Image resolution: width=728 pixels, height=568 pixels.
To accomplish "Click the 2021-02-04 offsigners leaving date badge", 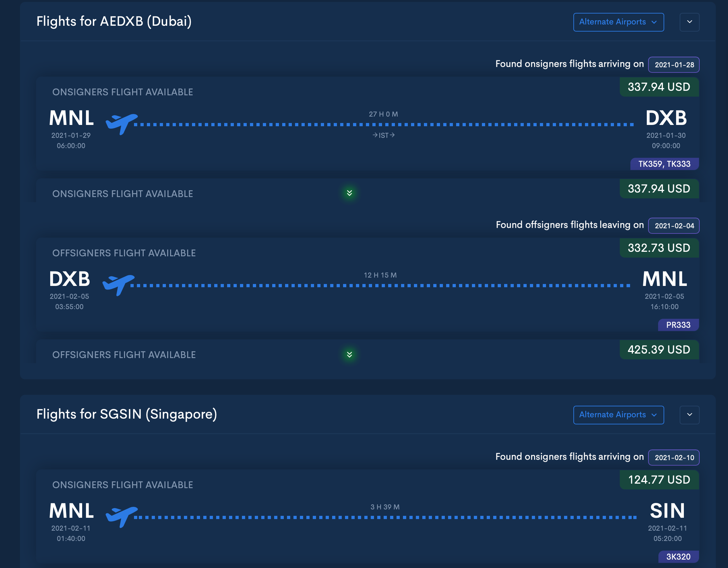I will (674, 226).
